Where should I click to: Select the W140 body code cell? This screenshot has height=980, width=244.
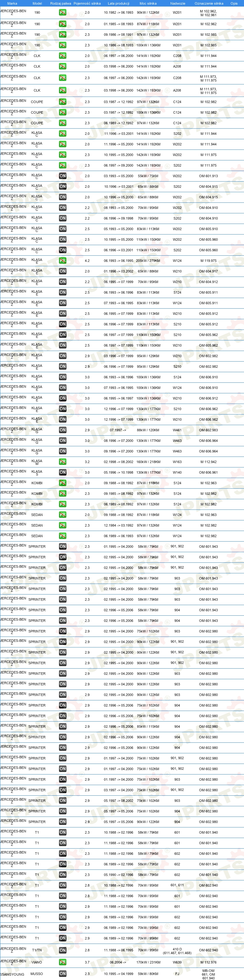pyautogui.click(x=177, y=473)
